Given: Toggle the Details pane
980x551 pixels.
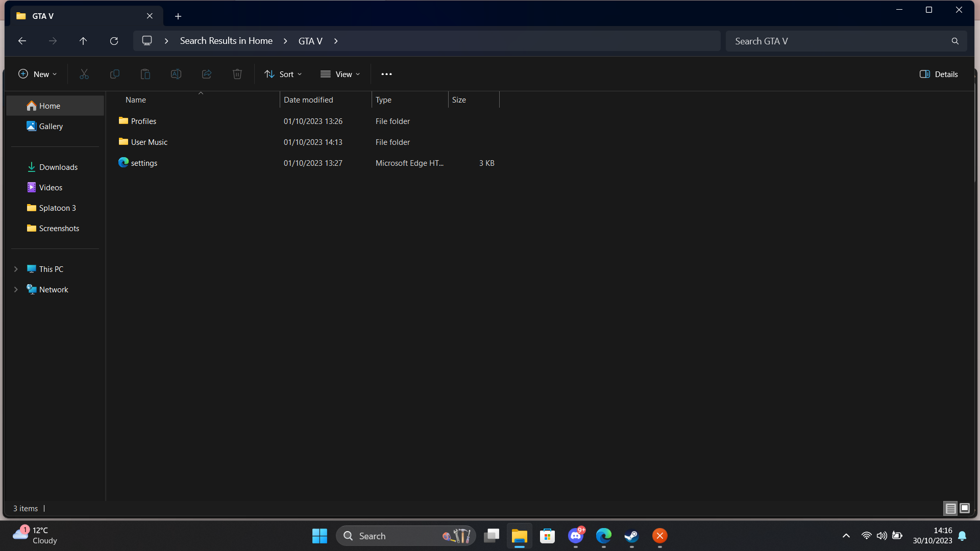Looking at the screenshot, I should click(x=939, y=74).
